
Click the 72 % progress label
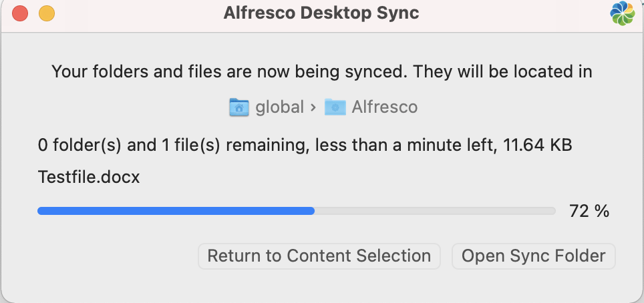(589, 212)
